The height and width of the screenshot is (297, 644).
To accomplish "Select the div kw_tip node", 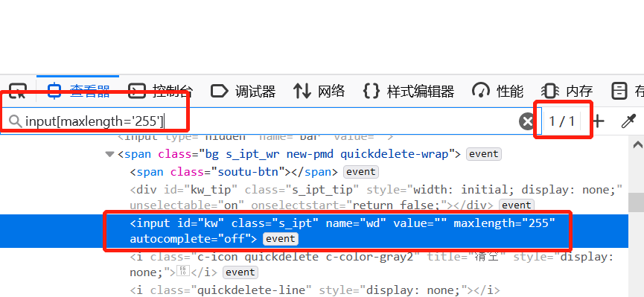I will (376, 197).
